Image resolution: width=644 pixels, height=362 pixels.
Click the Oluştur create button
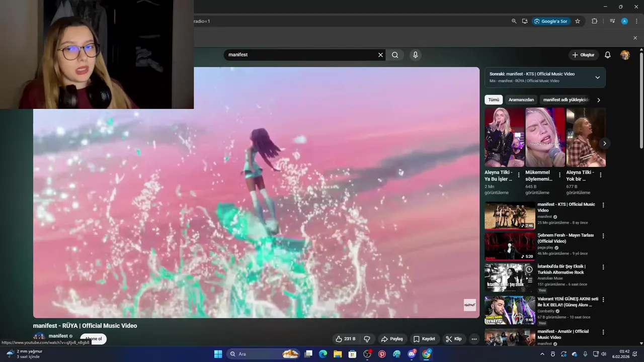click(x=583, y=55)
